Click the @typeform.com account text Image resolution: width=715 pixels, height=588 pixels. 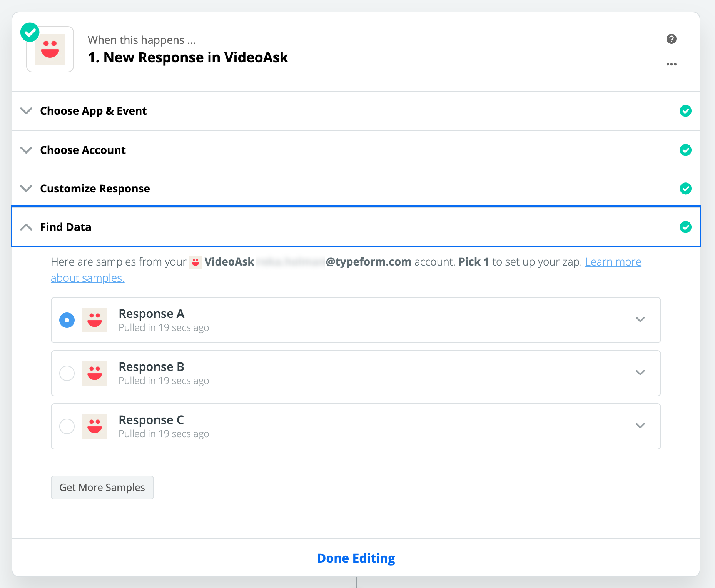pos(368,262)
